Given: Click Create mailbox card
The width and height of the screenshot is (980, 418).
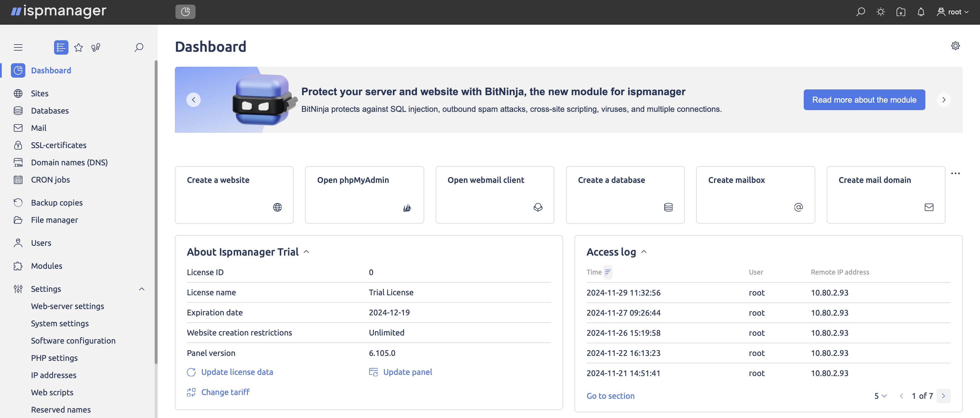Looking at the screenshot, I should tap(755, 195).
